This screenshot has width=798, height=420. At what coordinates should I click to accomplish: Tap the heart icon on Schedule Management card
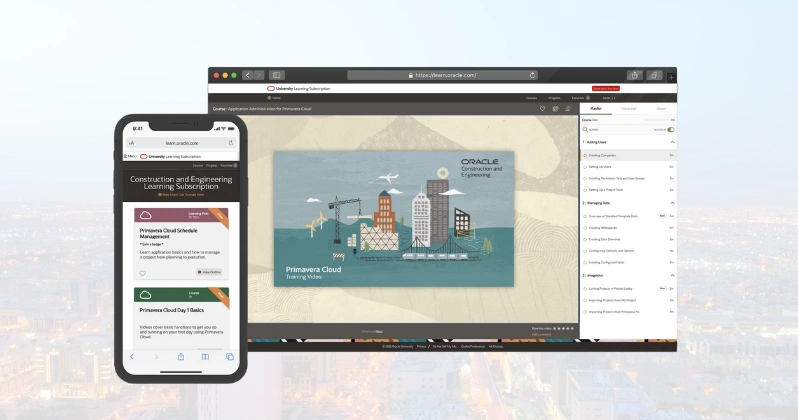tap(143, 272)
